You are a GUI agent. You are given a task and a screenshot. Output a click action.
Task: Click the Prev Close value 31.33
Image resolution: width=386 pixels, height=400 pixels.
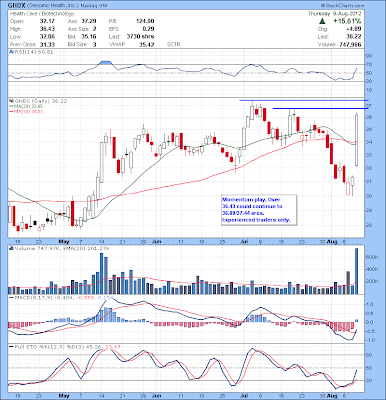tap(47, 44)
